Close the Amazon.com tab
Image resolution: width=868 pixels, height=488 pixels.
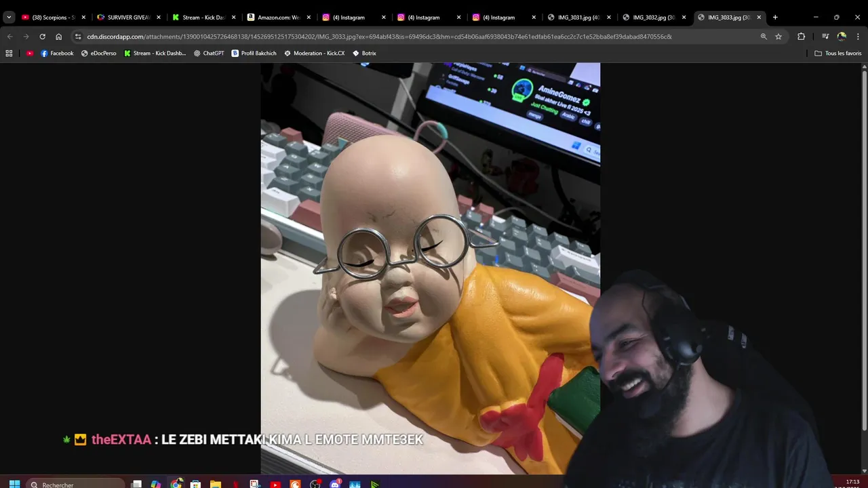coord(309,17)
